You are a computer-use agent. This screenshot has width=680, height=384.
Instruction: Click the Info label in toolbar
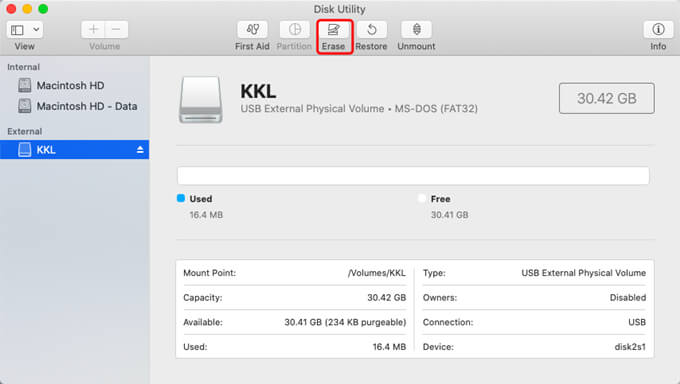(658, 46)
